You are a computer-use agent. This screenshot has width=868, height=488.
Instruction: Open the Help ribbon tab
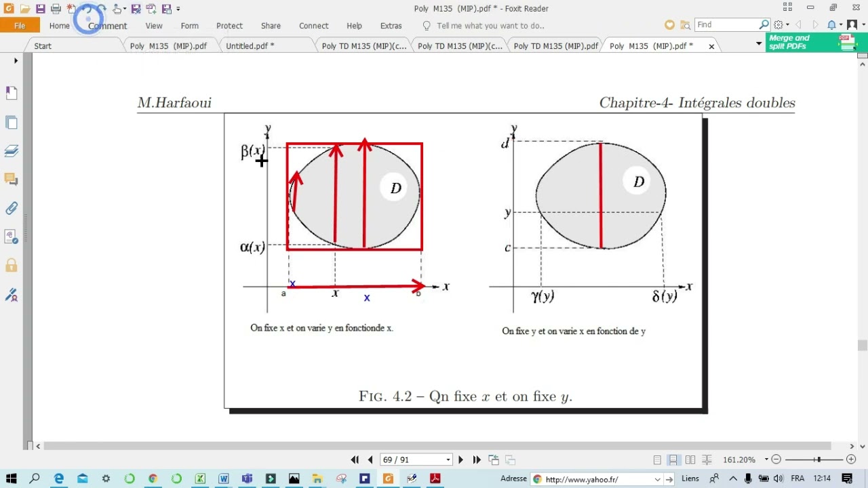[354, 26]
